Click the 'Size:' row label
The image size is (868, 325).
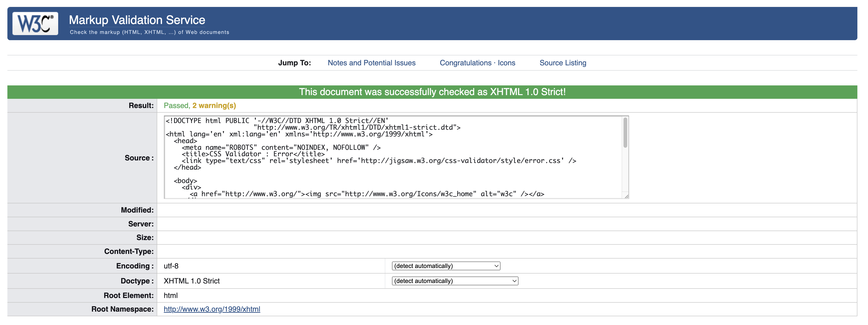click(145, 238)
